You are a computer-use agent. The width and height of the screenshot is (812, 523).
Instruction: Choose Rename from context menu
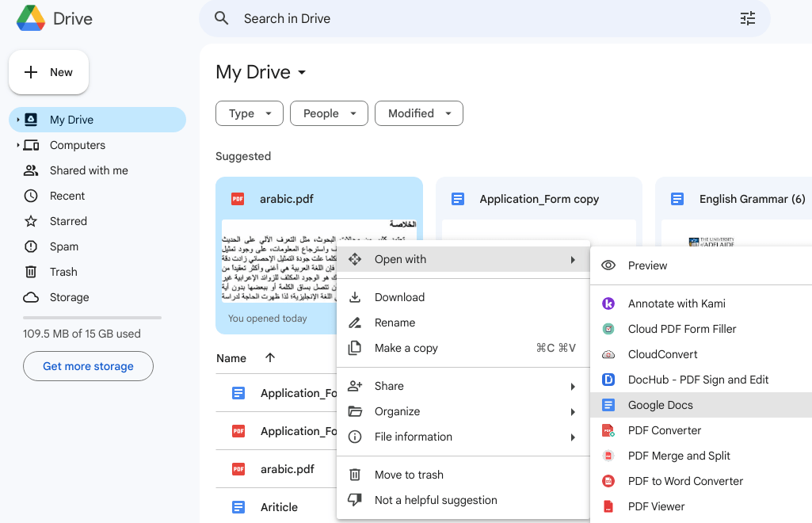pos(463,323)
